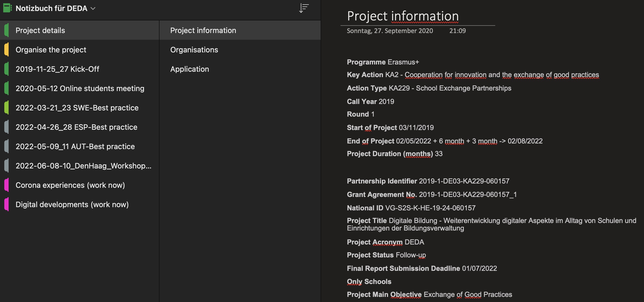644x302 pixels.
Task: Open the Application page
Action: point(189,69)
